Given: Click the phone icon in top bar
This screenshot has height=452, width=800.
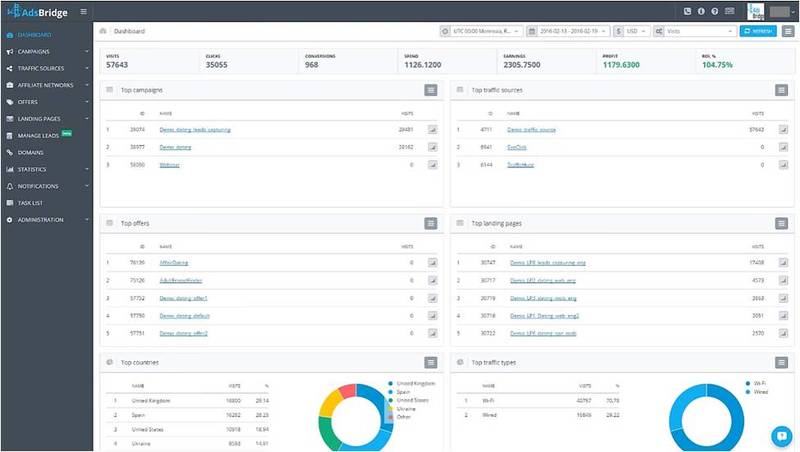Looking at the screenshot, I should coord(687,11).
